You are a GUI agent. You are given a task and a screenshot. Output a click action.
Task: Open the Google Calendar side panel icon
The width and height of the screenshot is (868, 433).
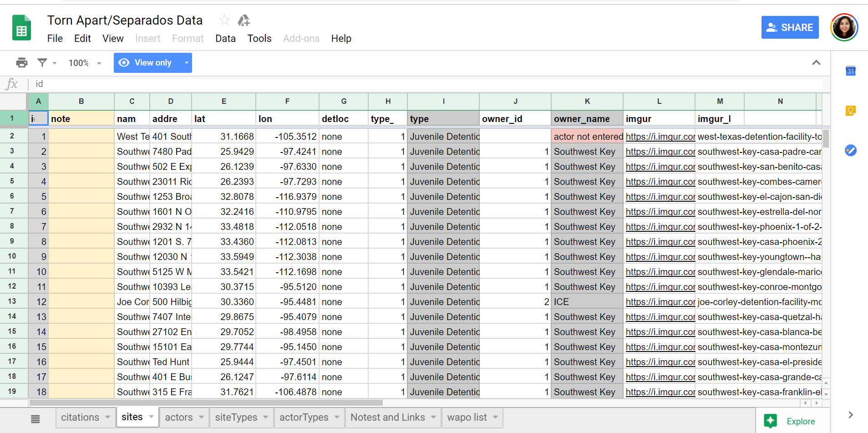click(850, 71)
